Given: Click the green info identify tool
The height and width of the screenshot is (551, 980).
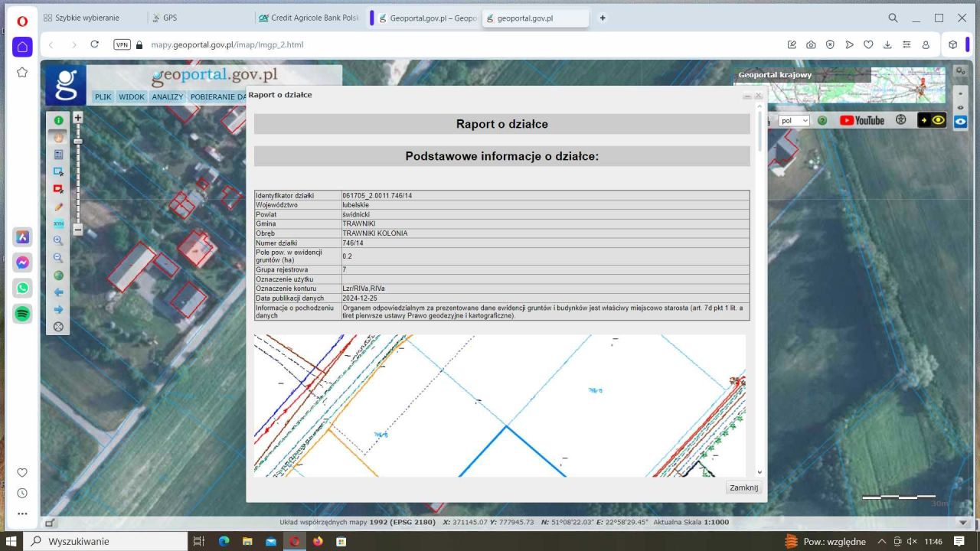Looking at the screenshot, I should [x=58, y=120].
